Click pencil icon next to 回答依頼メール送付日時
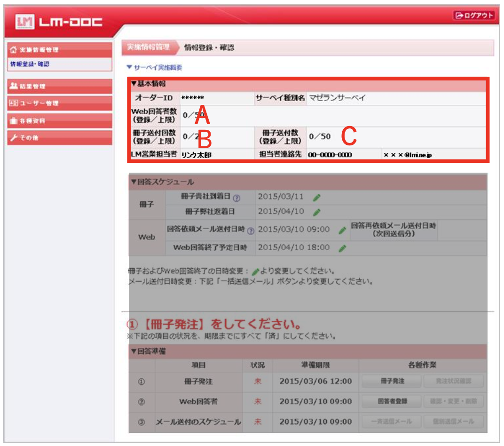This screenshot has width=504, height=446. (342, 230)
